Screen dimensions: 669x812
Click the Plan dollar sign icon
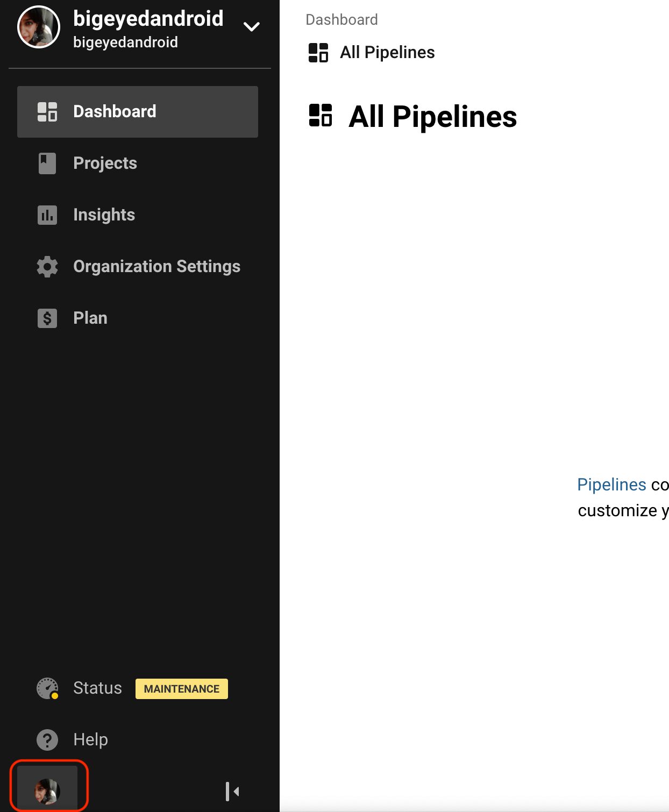tap(47, 318)
